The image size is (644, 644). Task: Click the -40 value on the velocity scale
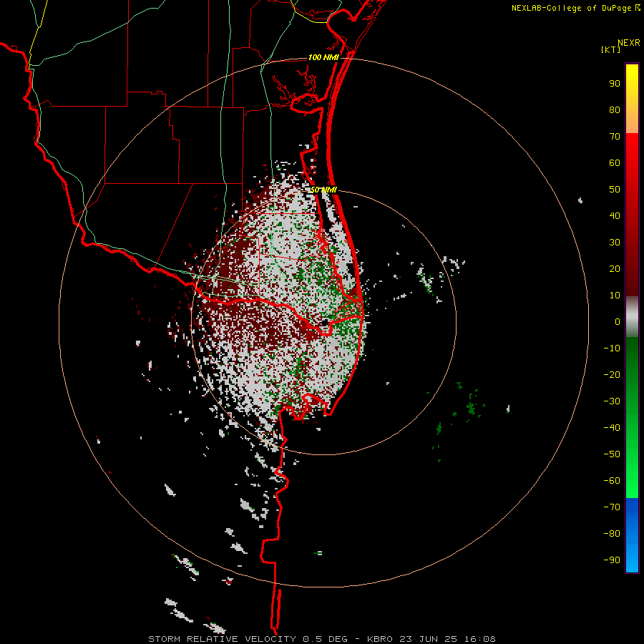(x=612, y=428)
